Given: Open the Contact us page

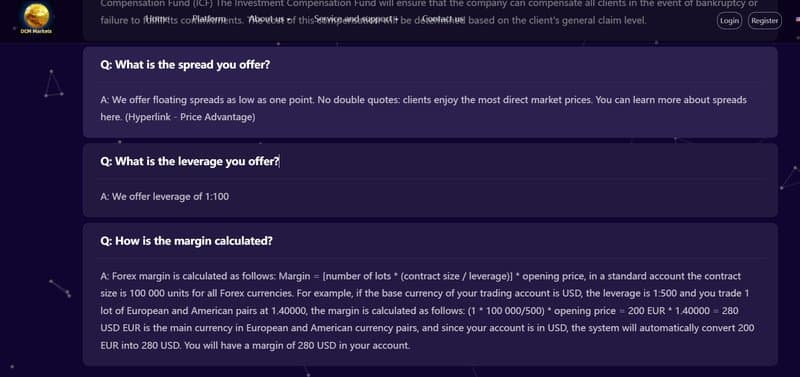Looking at the screenshot, I should pyautogui.click(x=443, y=19).
